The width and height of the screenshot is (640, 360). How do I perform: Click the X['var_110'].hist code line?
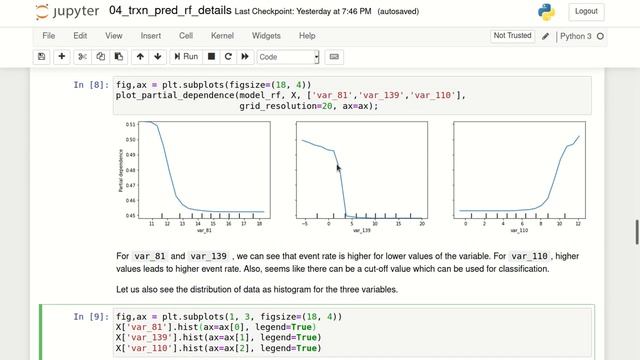(x=218, y=349)
